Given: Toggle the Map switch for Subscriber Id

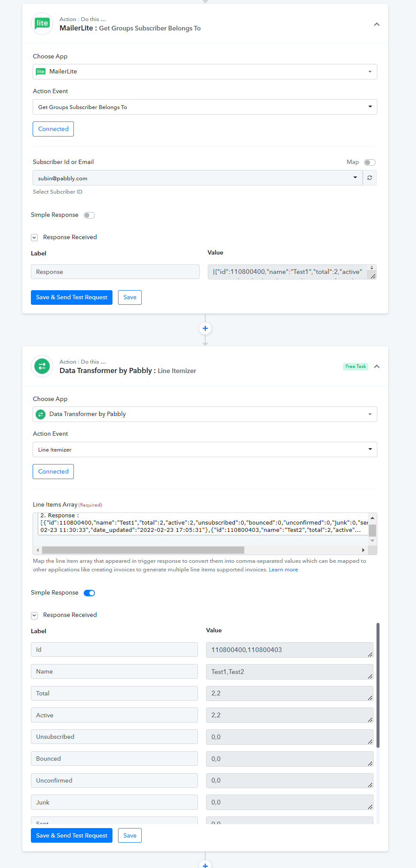Looking at the screenshot, I should click(370, 162).
